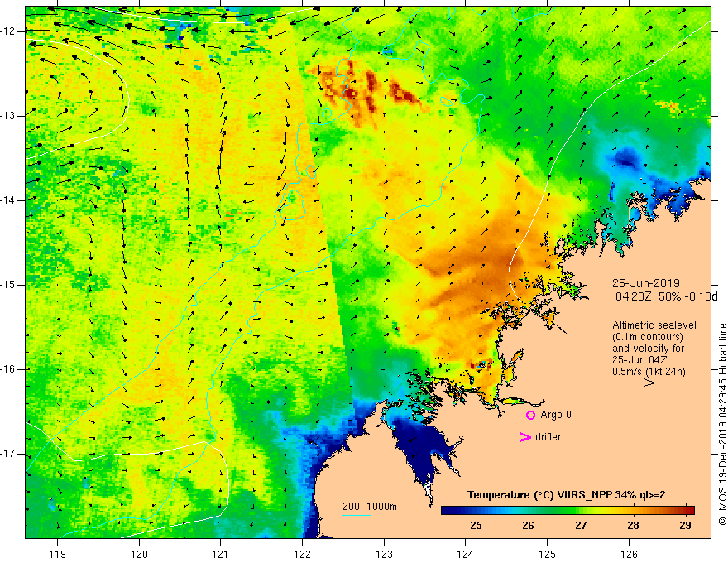Click the colorbar value 27

click(581, 526)
